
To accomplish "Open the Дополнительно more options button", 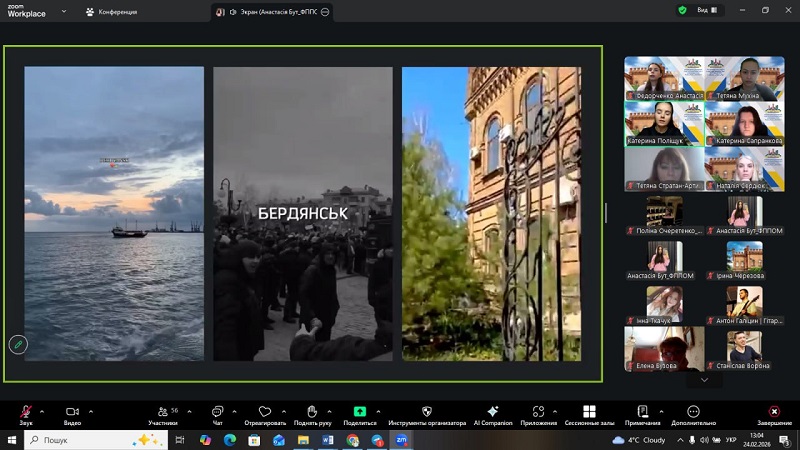I will click(693, 412).
